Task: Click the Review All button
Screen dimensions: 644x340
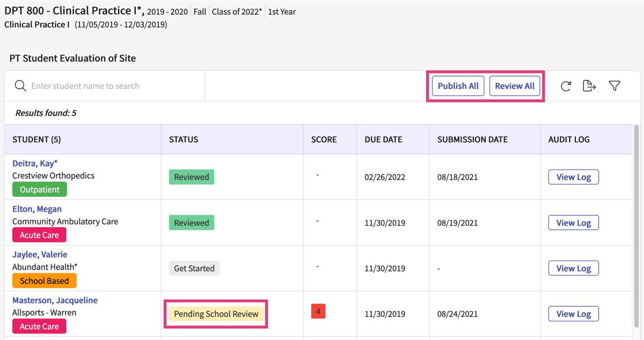Action: pyautogui.click(x=514, y=86)
